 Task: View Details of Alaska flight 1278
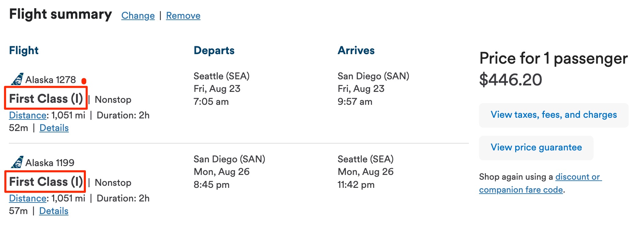54,128
